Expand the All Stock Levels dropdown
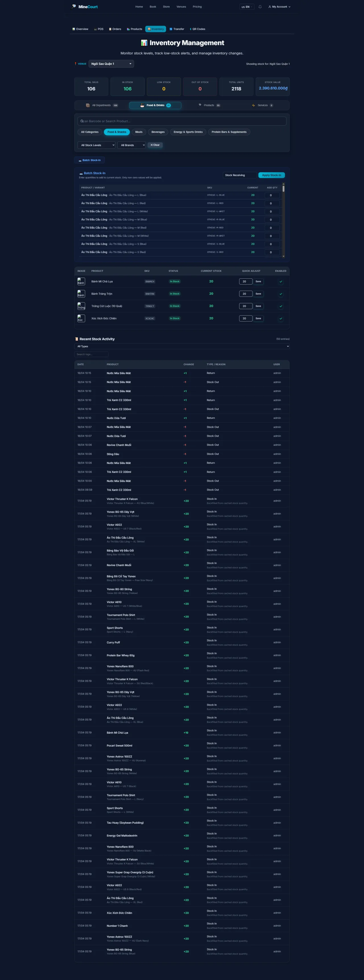Screen dimensions: 364x980 [x=96, y=145]
